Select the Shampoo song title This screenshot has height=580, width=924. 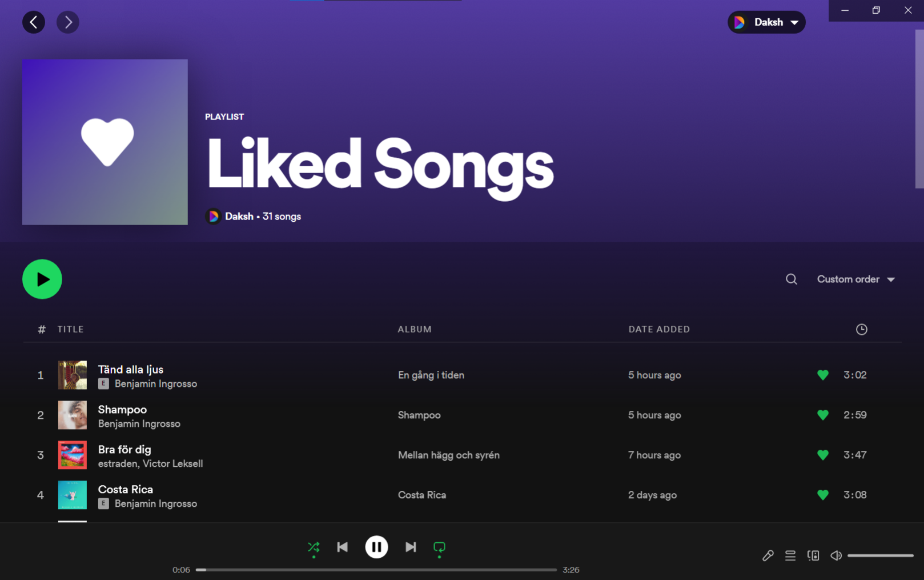(x=122, y=409)
